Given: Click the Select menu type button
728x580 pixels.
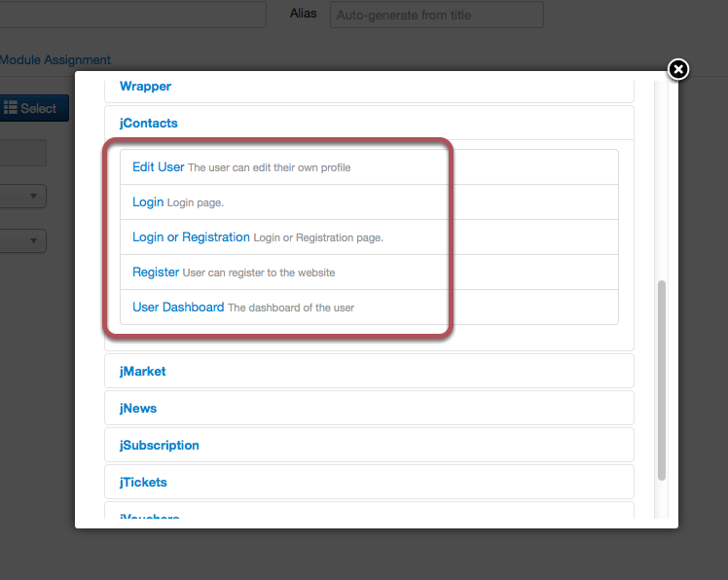Looking at the screenshot, I should 33,108.
